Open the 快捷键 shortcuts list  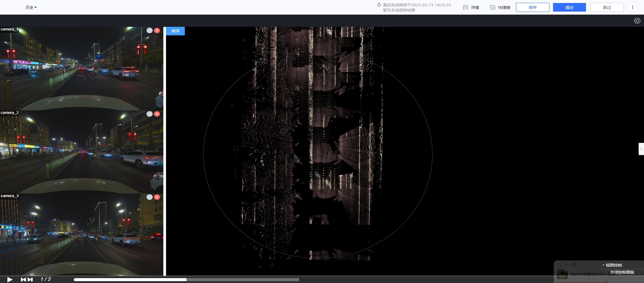[500, 8]
